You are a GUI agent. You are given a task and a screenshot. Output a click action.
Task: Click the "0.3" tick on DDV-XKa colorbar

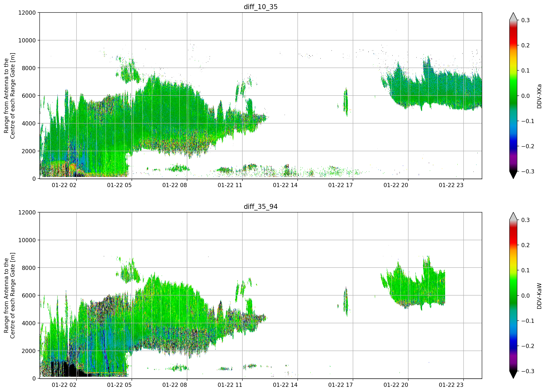pyautogui.click(x=526, y=20)
